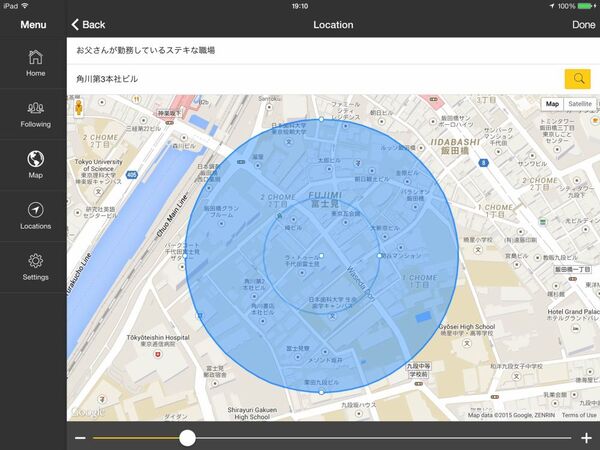Click the Route 405 shield icon on map

(x=132, y=175)
